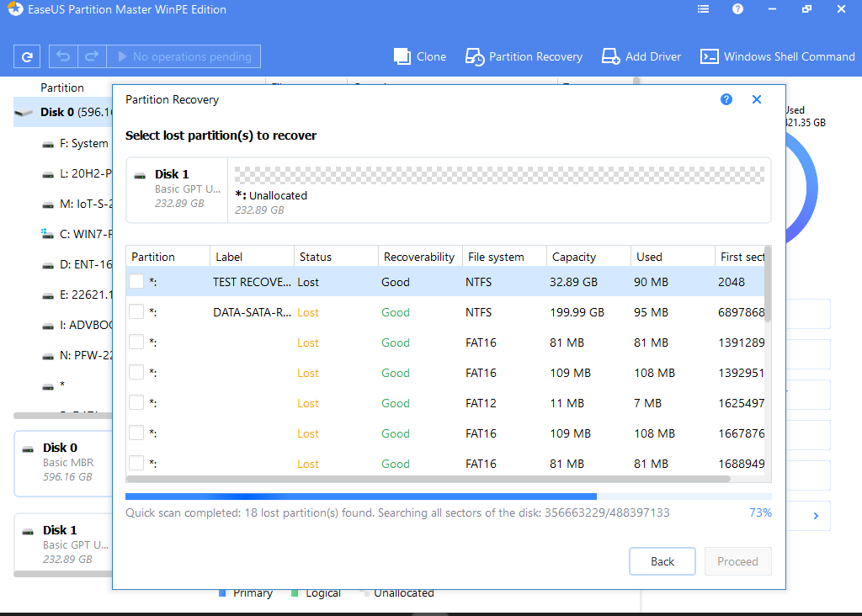Sort by Label column header
Screen dimensions: 862x616
tap(252, 257)
